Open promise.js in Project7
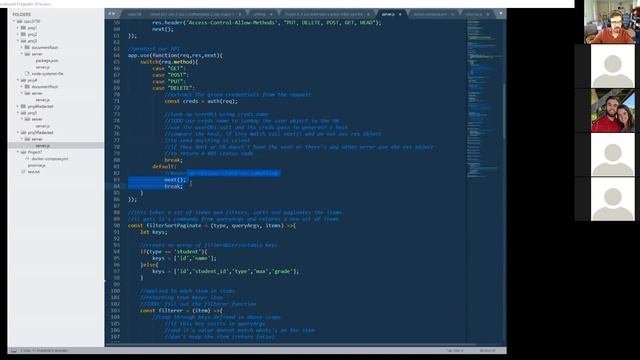Image resolution: width=640 pixels, height=360 pixels. pos(37,165)
